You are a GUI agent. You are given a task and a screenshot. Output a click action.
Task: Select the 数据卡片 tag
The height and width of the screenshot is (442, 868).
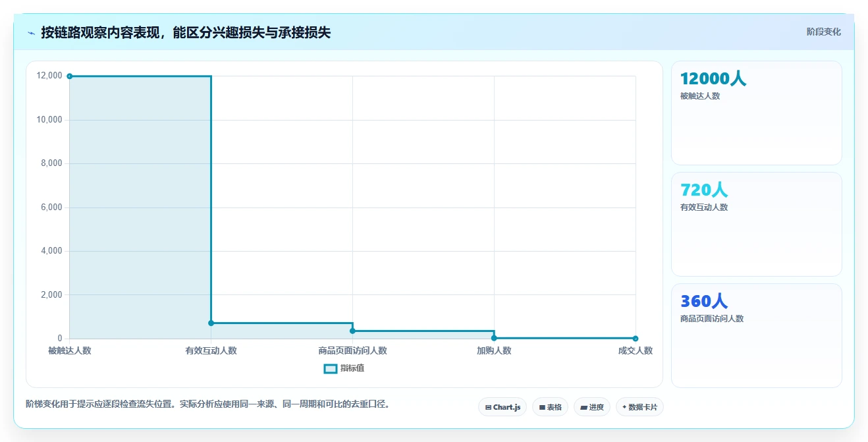639,407
